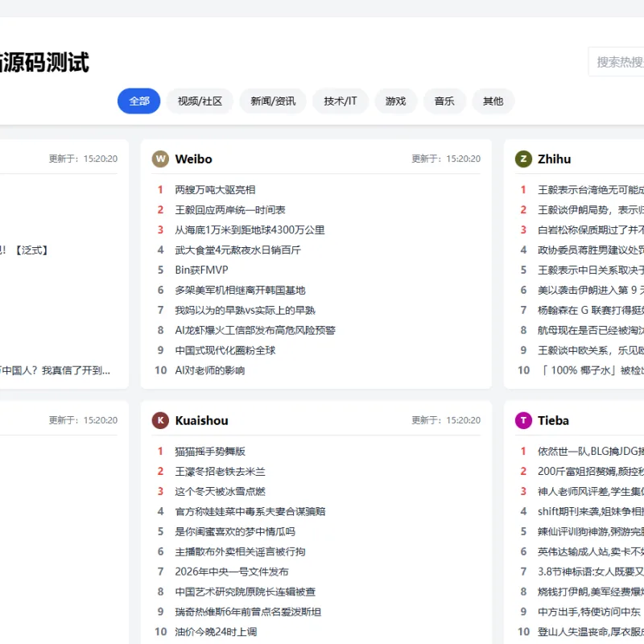The image size is (644, 644).
Task: Click the Weibo round W avatar icon
Action: [x=160, y=159]
